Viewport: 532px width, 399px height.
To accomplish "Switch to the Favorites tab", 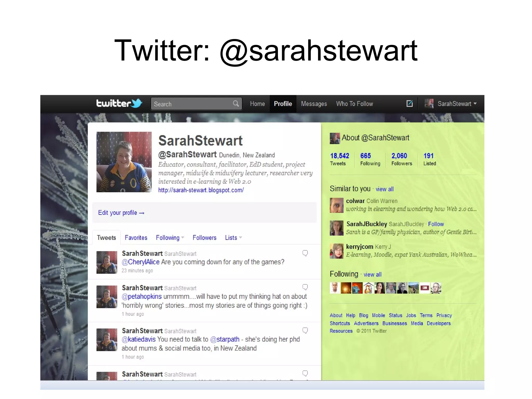I will point(136,238).
